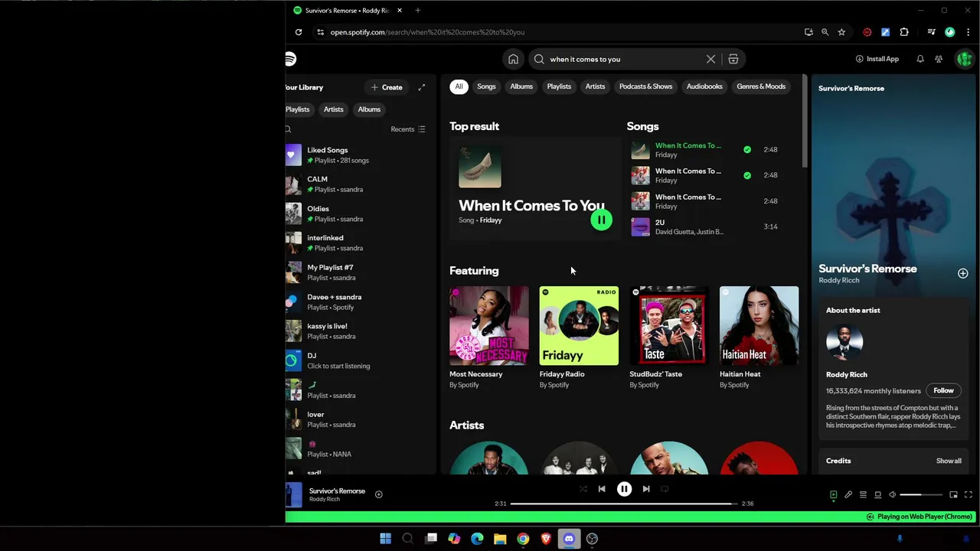The height and width of the screenshot is (551, 980).
Task: Open Brave browser from taskbar
Action: click(x=546, y=539)
